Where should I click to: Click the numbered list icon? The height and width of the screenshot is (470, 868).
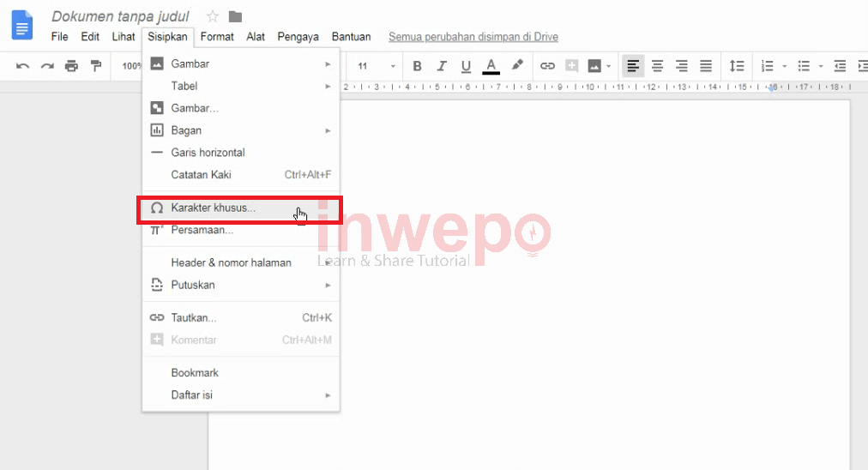coord(768,66)
